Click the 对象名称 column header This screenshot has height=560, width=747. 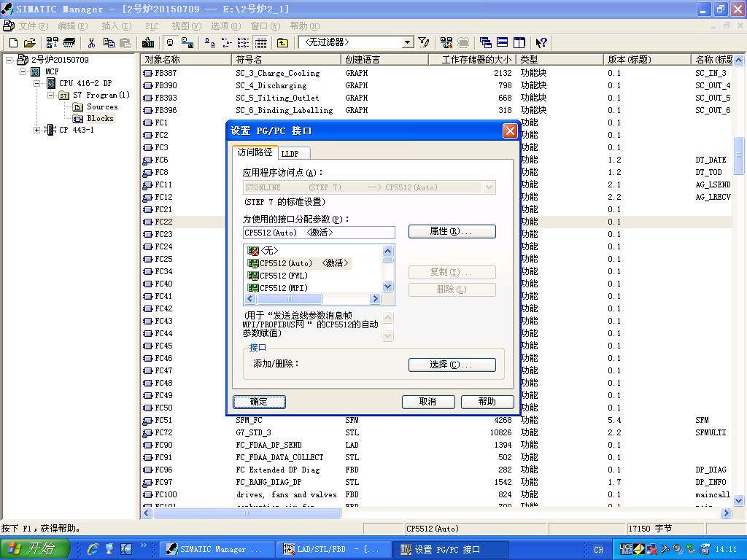pyautogui.click(x=186, y=60)
